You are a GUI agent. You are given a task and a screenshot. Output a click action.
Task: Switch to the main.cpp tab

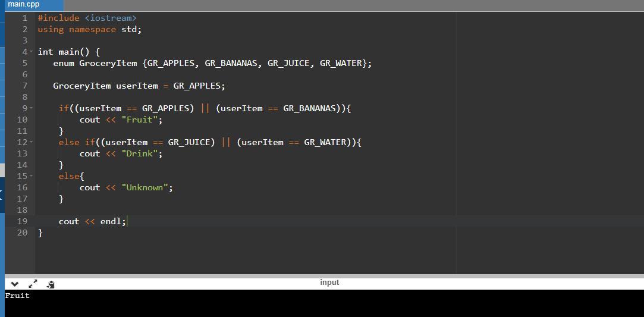point(24,5)
